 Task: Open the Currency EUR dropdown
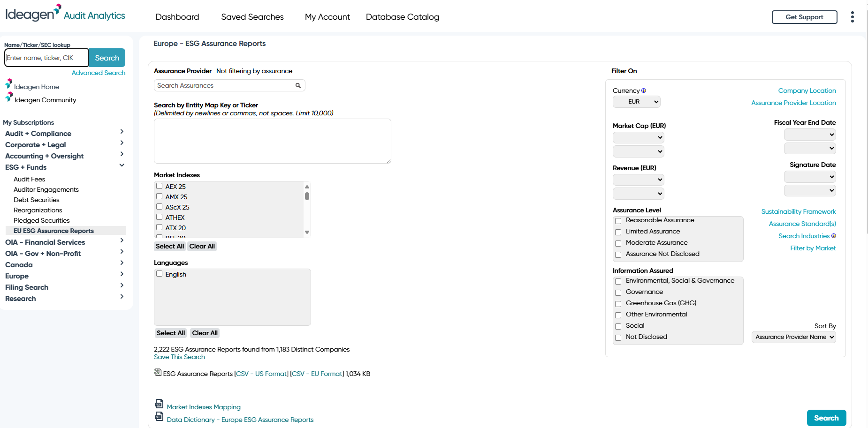click(x=637, y=102)
